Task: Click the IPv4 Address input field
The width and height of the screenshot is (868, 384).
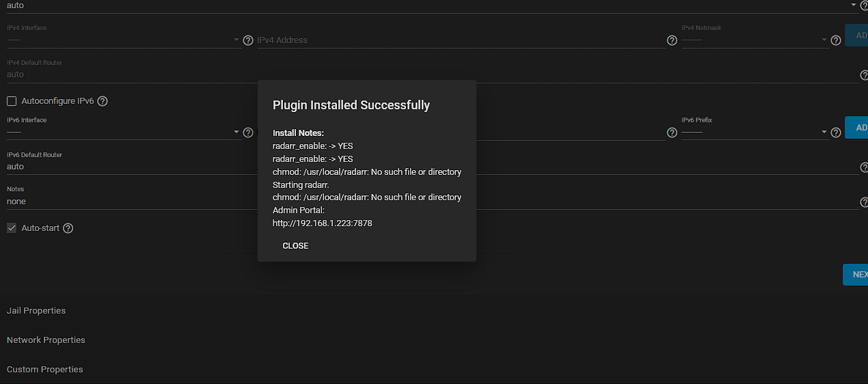Action: tap(458, 40)
